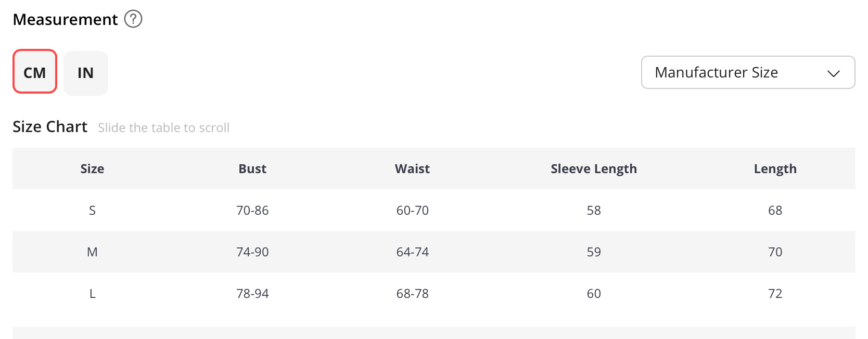Click waist value 64-74 for size M
The height and width of the screenshot is (339, 868).
point(412,252)
